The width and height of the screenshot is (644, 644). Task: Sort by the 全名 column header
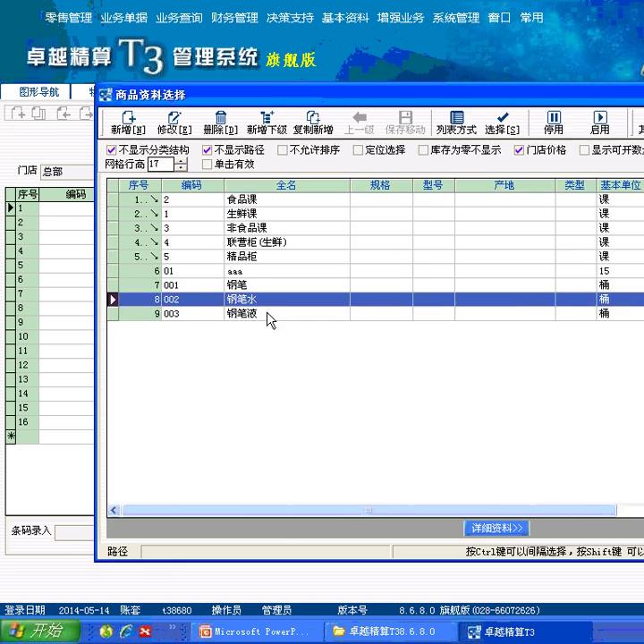click(287, 185)
